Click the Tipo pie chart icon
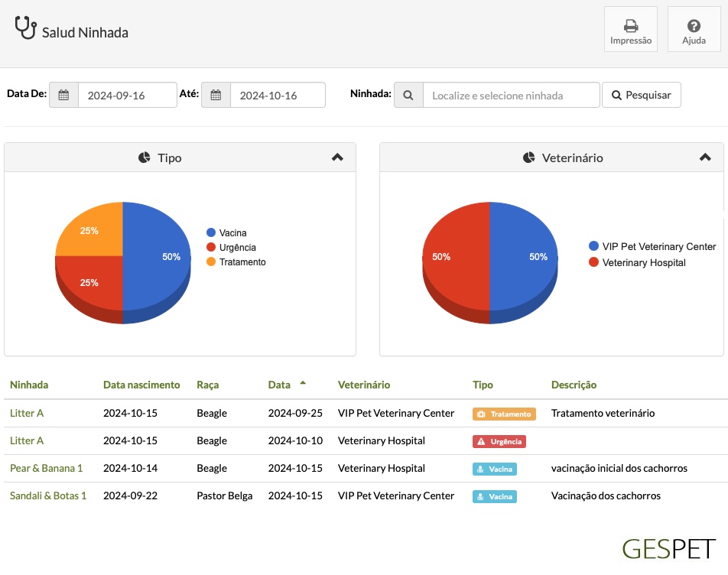The width and height of the screenshot is (728, 575). pos(145,158)
